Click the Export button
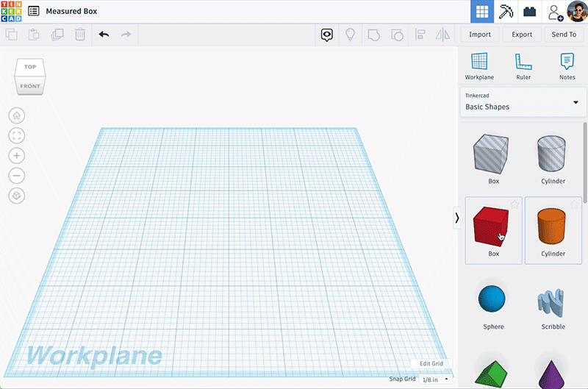The width and height of the screenshot is (588, 389). pyautogui.click(x=522, y=35)
